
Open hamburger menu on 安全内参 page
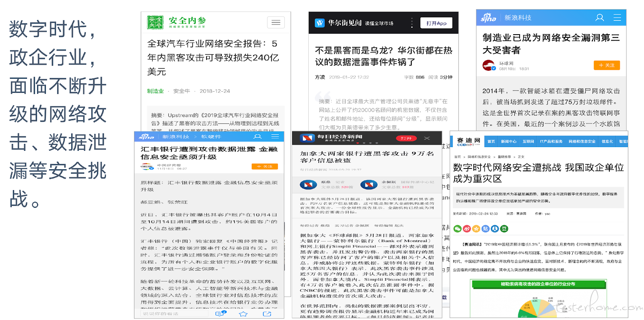coord(276,23)
